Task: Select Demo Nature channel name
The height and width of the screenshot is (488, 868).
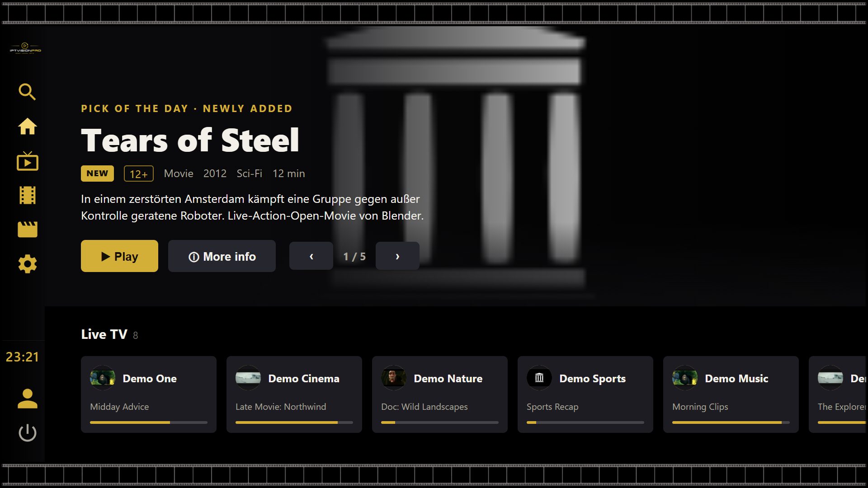Action: [448, 379]
